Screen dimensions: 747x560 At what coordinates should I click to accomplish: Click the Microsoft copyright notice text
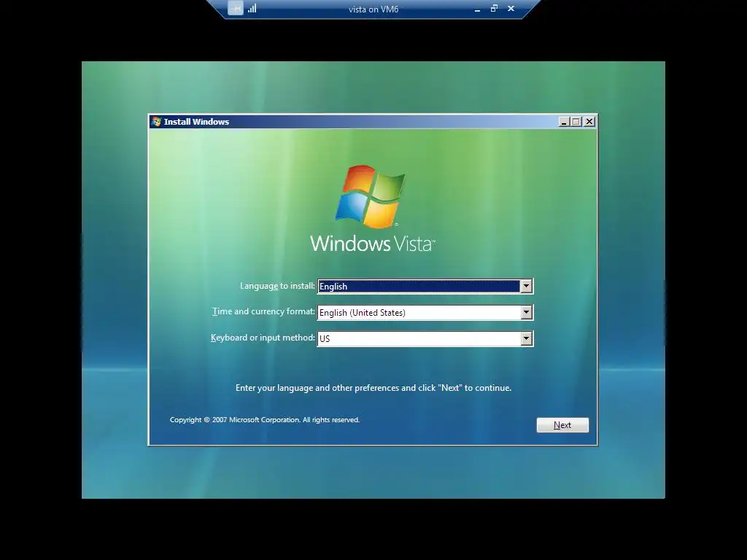265,419
